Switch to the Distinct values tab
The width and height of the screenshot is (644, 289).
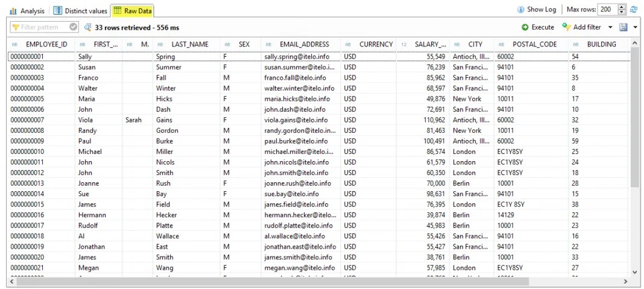coord(81,11)
